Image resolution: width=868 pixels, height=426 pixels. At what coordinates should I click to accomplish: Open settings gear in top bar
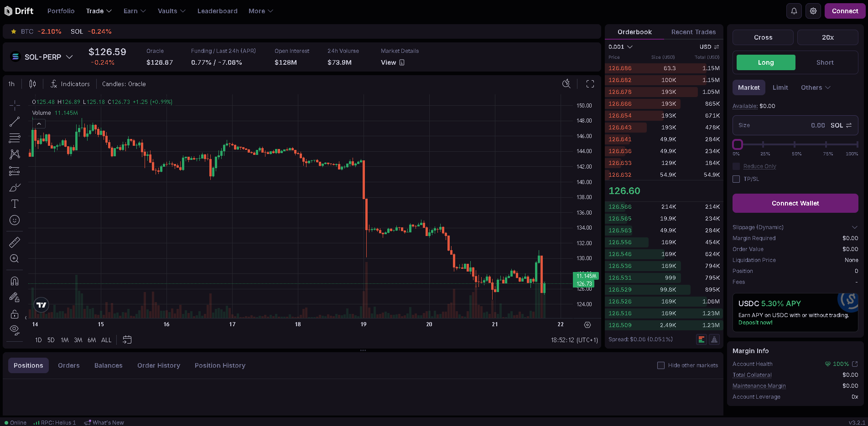click(x=813, y=11)
